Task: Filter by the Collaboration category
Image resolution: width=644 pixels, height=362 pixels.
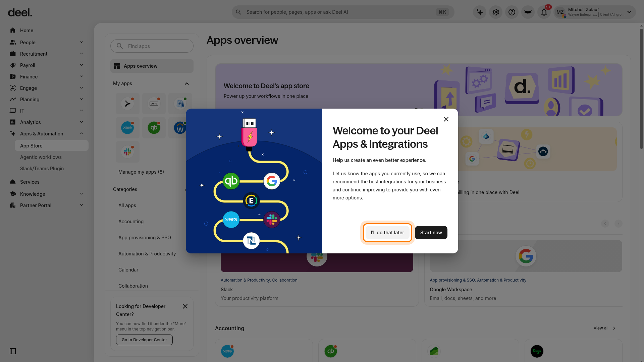Action: click(133, 286)
